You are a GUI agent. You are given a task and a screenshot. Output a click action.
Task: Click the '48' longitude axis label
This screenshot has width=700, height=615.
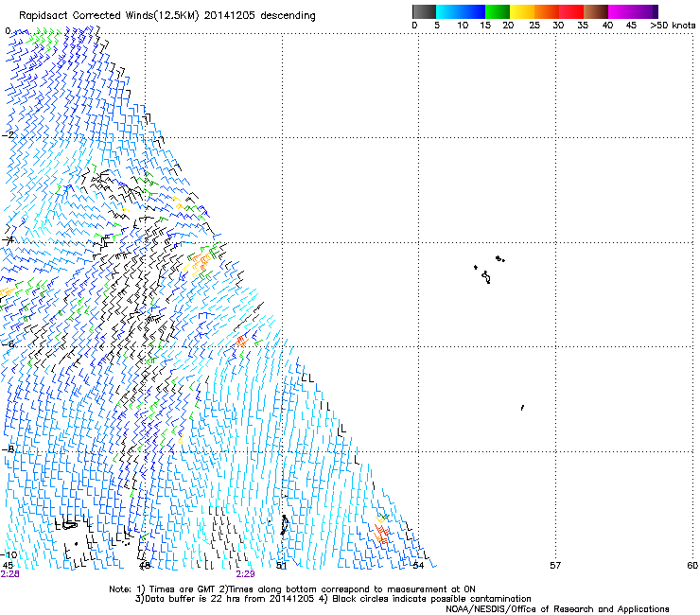(x=145, y=566)
